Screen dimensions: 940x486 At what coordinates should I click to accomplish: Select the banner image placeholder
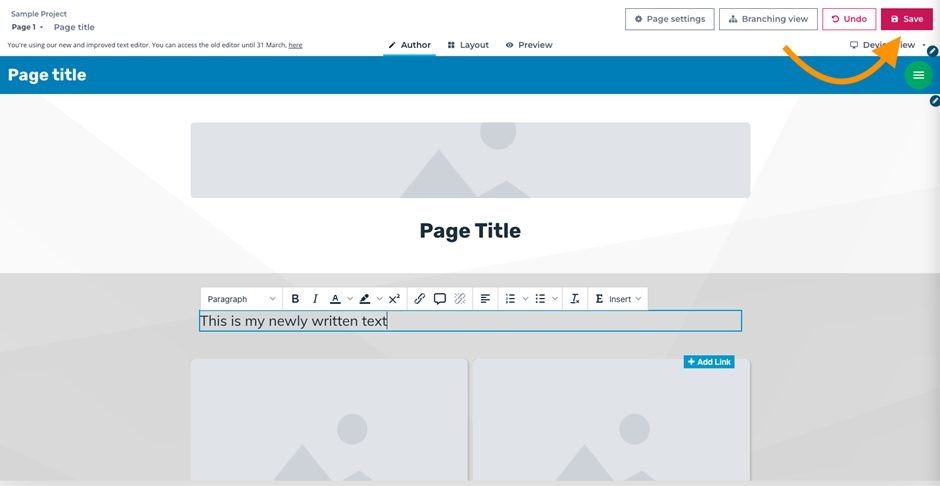click(x=471, y=160)
